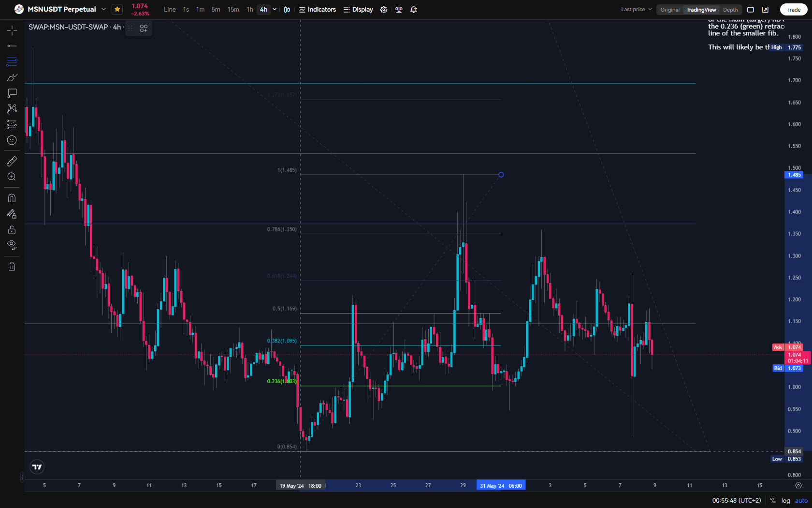This screenshot has height=508, width=812.
Task: Collapse the left drawing toolbar arrow
Action: click(x=22, y=477)
